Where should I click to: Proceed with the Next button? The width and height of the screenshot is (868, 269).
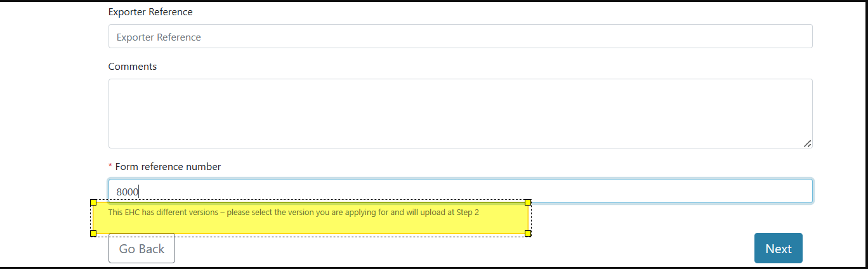click(779, 248)
